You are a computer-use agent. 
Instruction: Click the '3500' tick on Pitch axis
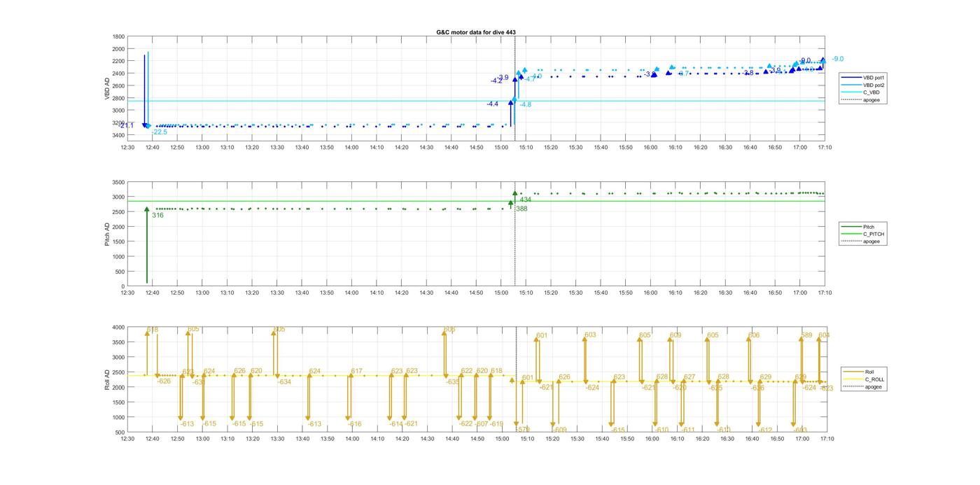click(x=119, y=182)
